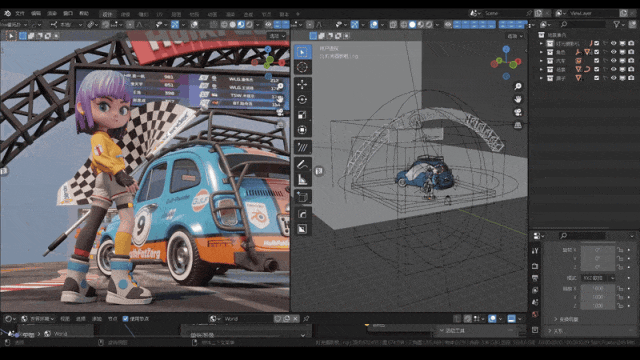Open the Edit menu
The width and height of the screenshot is (640, 360).
pos(36,13)
